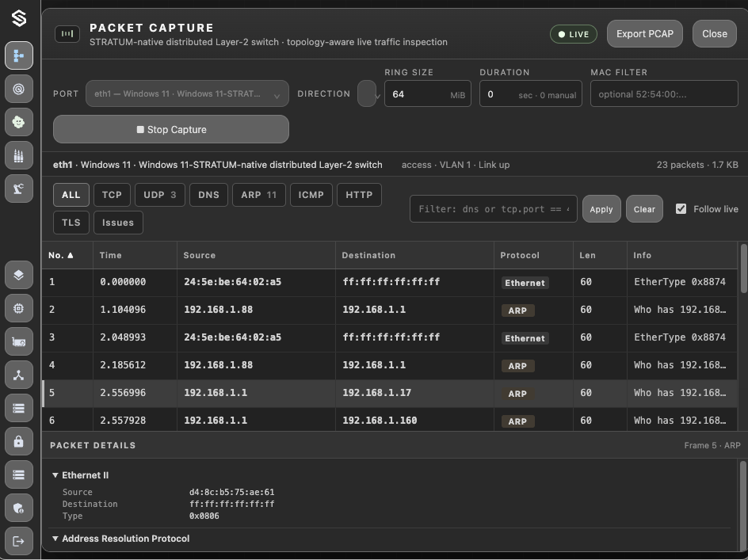Select the HTTP filter tab
The image size is (748, 560).
pyautogui.click(x=359, y=195)
